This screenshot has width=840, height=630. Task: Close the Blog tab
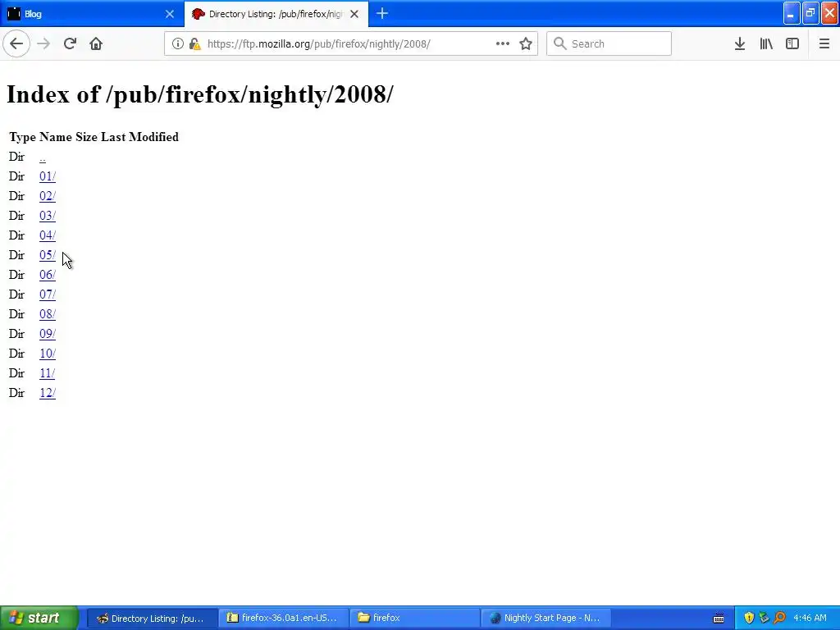coord(169,14)
